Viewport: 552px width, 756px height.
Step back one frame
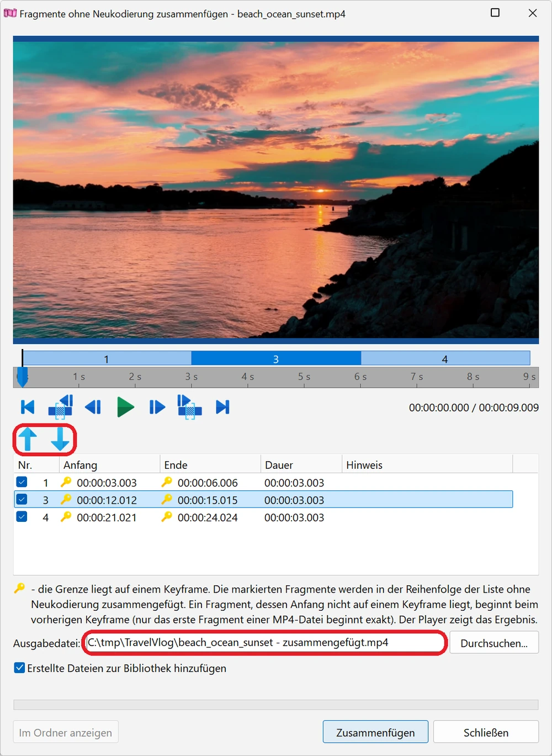(x=93, y=408)
